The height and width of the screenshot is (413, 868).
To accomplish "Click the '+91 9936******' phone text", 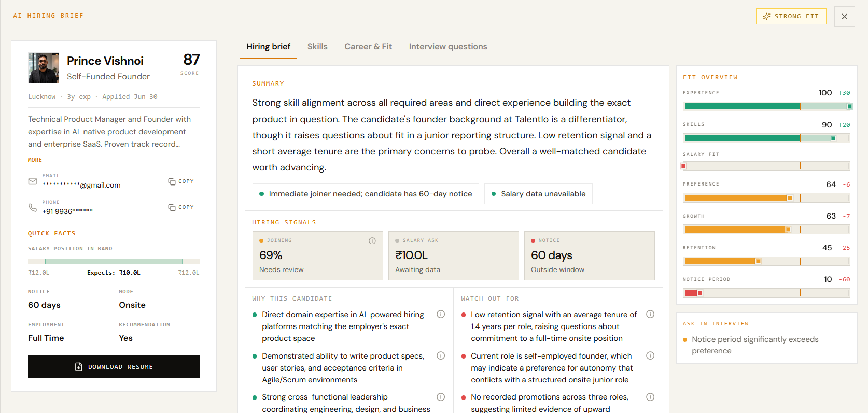I will coord(67,211).
